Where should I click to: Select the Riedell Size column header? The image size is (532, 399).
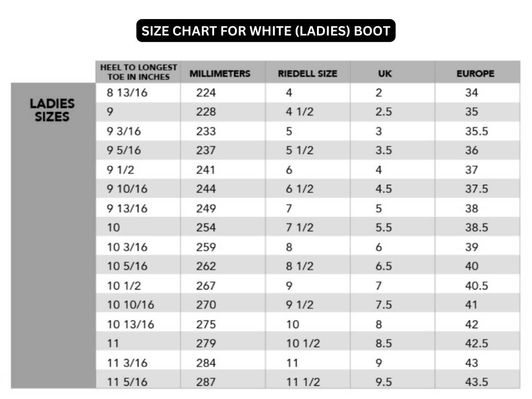point(307,74)
